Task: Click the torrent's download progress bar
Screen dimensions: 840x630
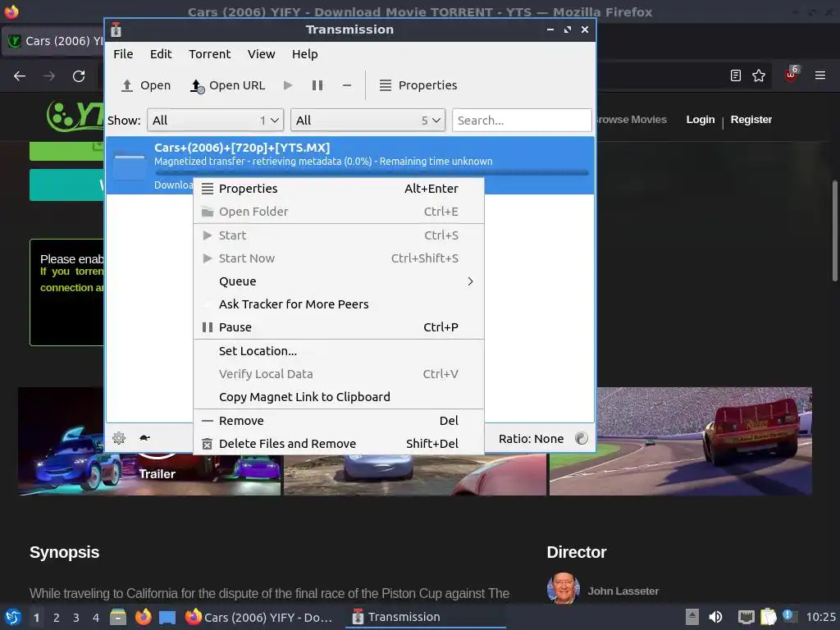Action: coord(372,172)
